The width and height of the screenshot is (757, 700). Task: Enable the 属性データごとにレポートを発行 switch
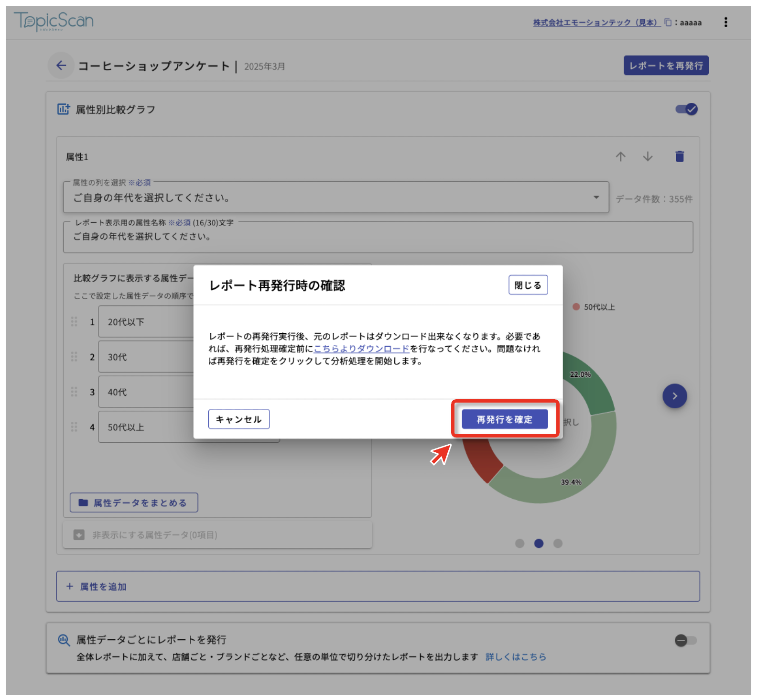[686, 640]
